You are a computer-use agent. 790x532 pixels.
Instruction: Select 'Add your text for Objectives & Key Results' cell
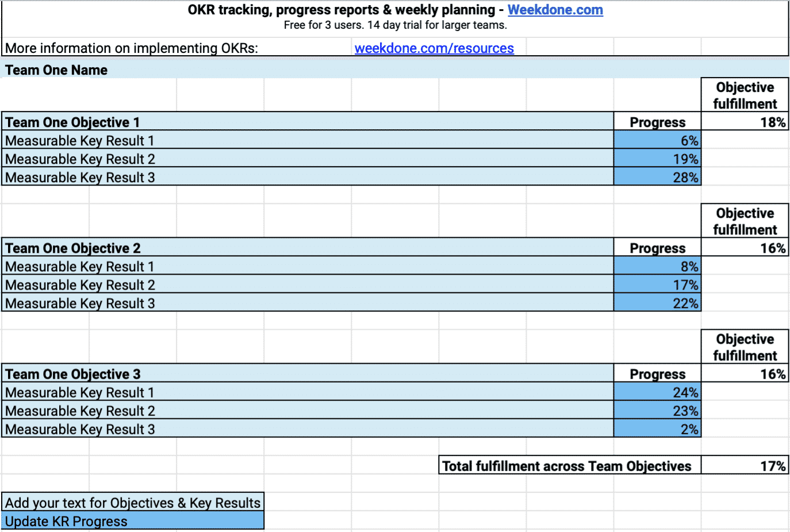(133, 502)
